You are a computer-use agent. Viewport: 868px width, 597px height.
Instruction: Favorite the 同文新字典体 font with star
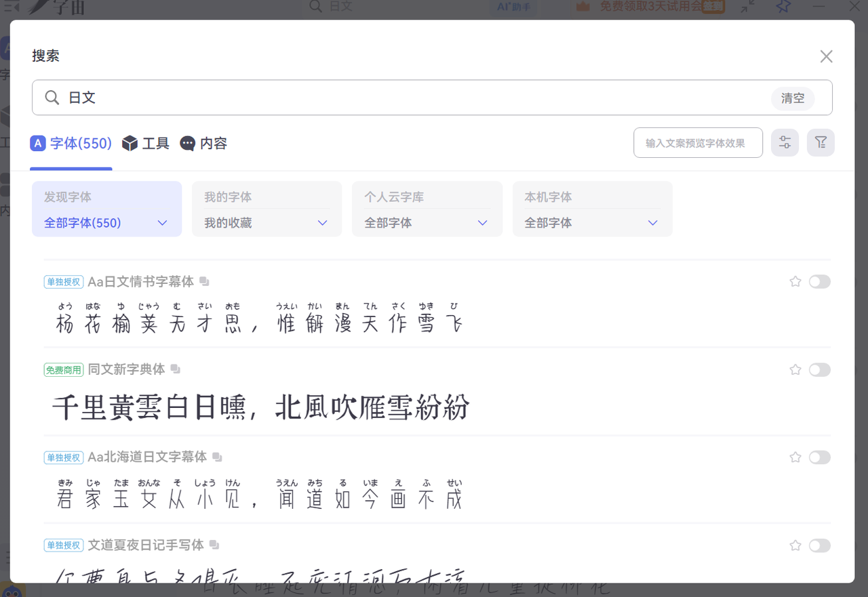(x=795, y=369)
